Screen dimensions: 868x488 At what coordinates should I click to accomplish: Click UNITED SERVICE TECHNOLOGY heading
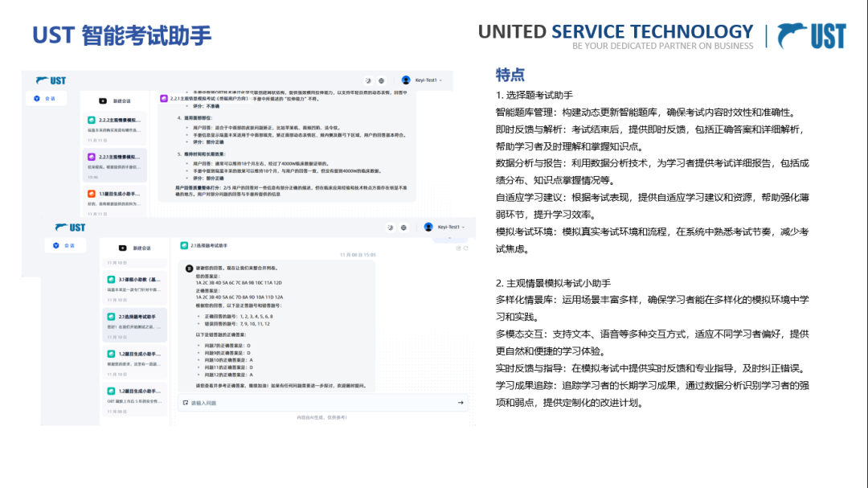click(616, 31)
